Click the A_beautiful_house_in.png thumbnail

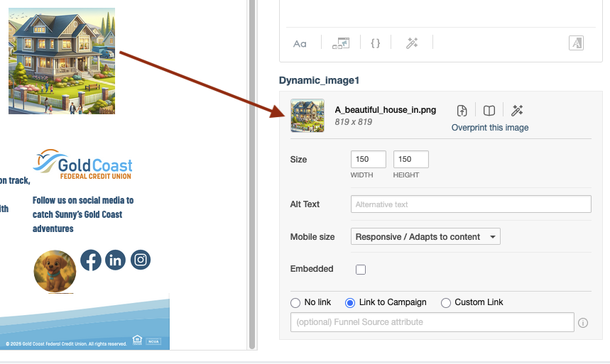tap(307, 116)
